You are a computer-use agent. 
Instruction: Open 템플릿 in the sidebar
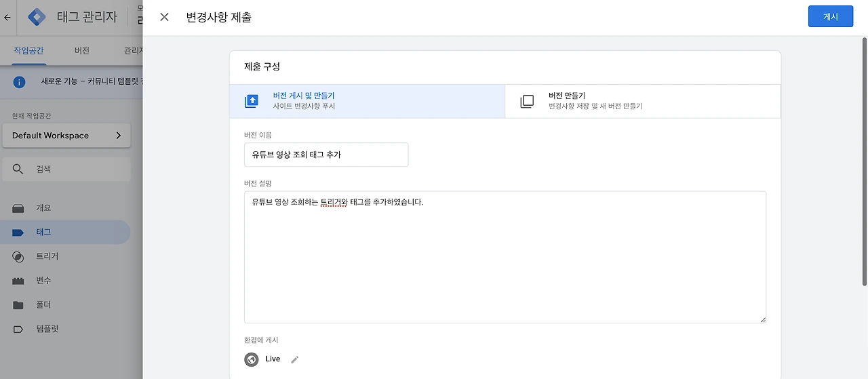[x=47, y=329]
